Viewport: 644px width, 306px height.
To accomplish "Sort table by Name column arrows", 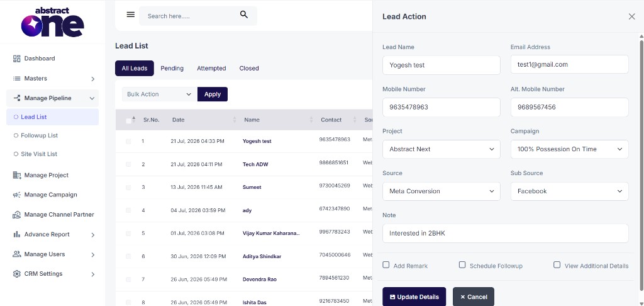I will tap(311, 120).
